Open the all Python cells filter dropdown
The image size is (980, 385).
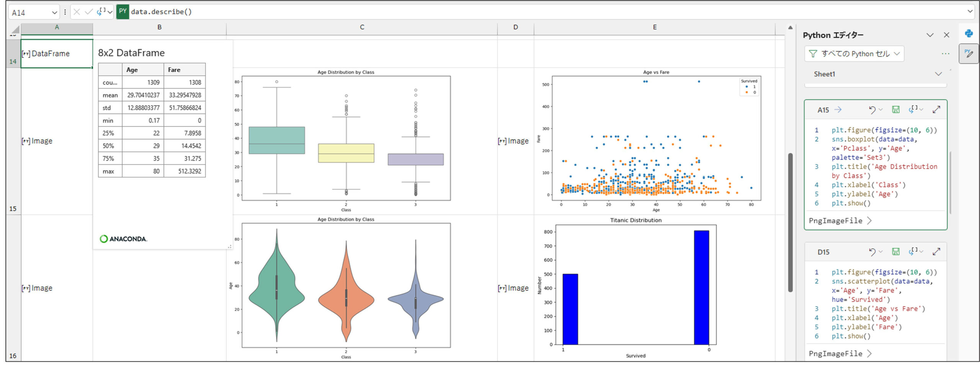(x=854, y=54)
